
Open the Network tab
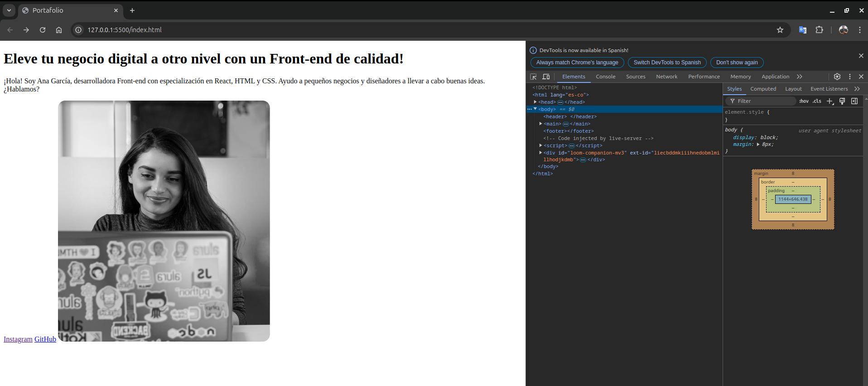point(667,77)
